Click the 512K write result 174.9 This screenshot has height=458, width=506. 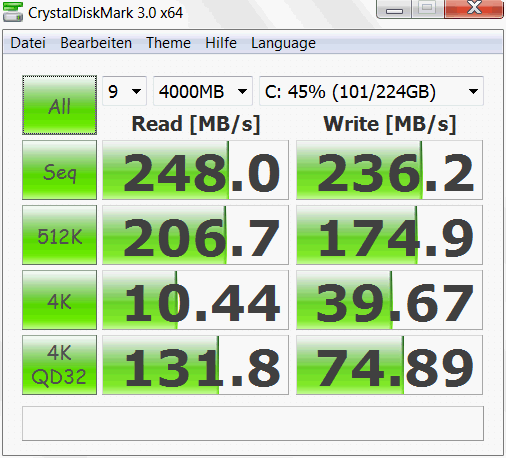pos(389,235)
